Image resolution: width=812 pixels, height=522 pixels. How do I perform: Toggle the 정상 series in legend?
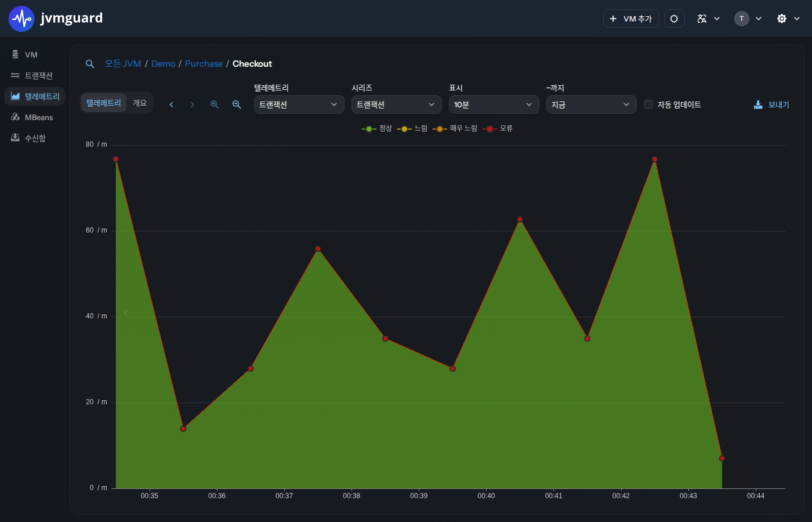click(x=377, y=129)
